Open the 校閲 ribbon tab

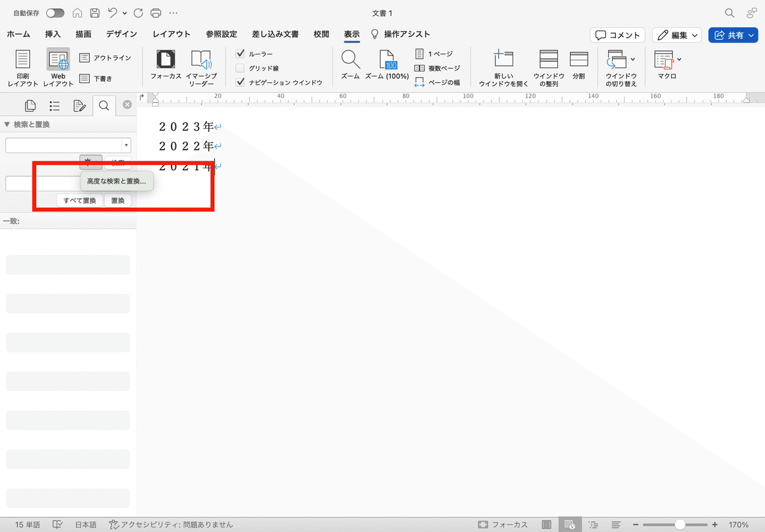click(321, 34)
